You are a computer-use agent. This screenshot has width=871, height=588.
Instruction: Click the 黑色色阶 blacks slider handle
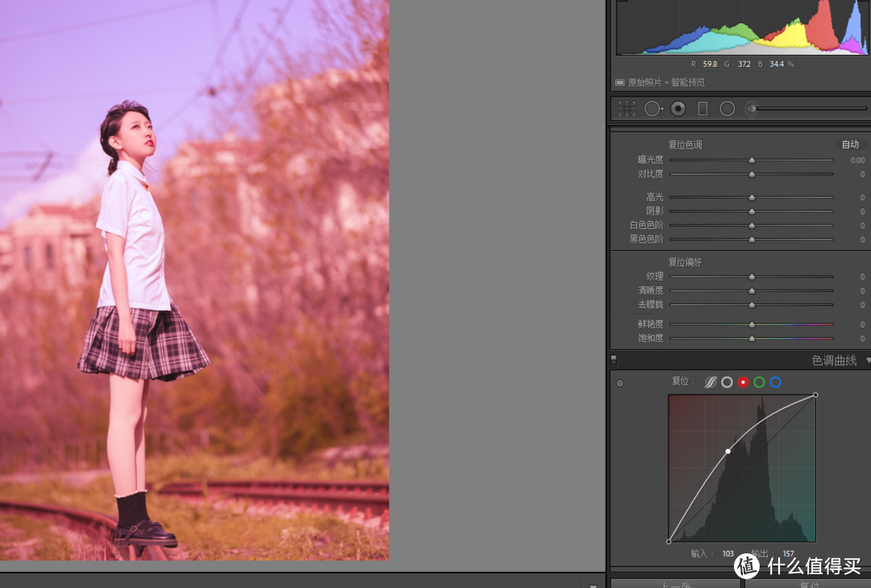(752, 240)
